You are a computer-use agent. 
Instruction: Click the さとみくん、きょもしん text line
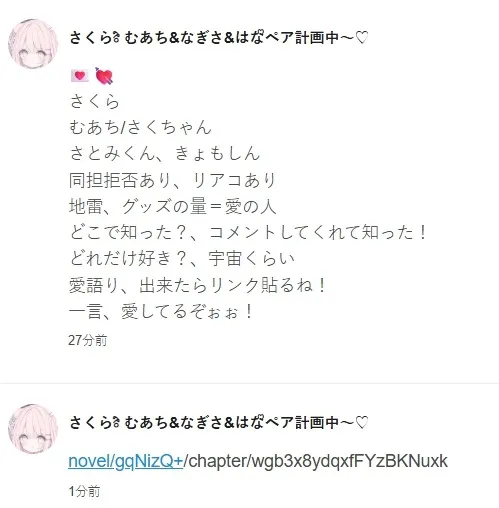point(165,154)
